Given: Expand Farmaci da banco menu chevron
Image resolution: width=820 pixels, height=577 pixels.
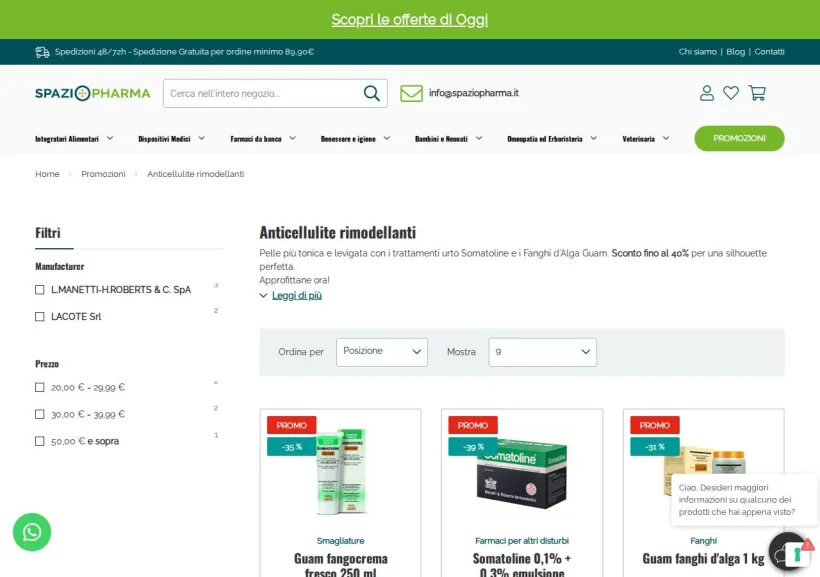Looking at the screenshot, I should [292, 138].
